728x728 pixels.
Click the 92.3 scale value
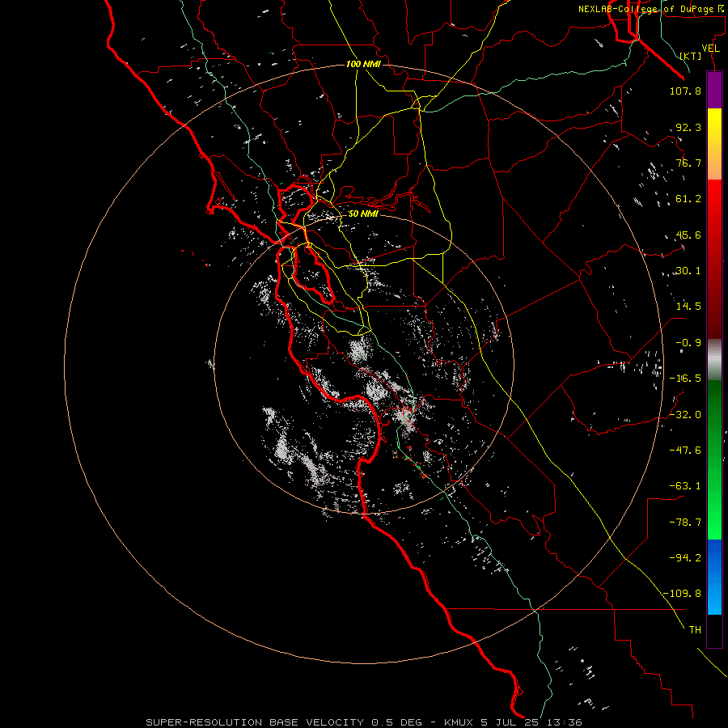[x=688, y=127]
